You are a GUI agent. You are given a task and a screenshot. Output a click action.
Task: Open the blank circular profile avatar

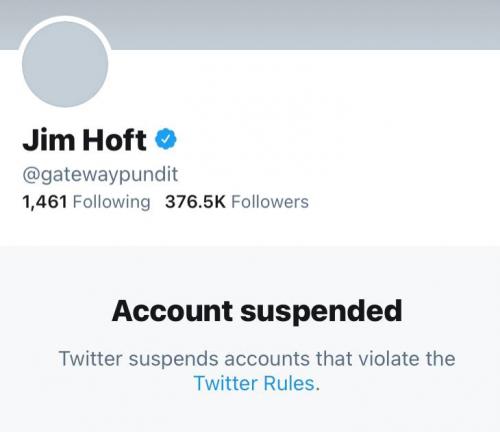pos(65,64)
